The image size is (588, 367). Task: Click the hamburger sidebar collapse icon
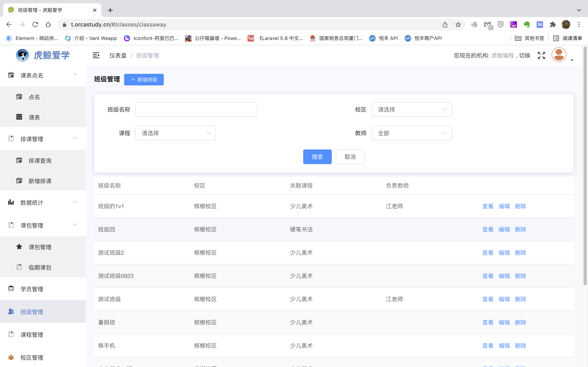click(96, 55)
